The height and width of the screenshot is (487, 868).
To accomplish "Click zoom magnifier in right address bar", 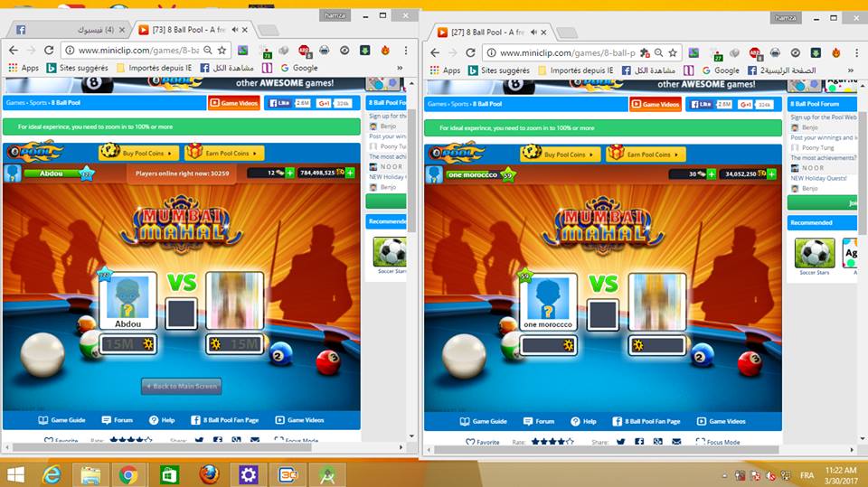I will click(659, 52).
